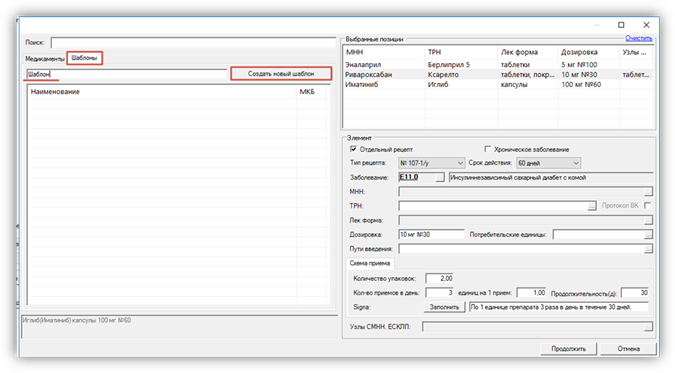Click the 100 мг №60 dosage cell
The width and height of the screenshot is (675, 373).
tap(581, 84)
